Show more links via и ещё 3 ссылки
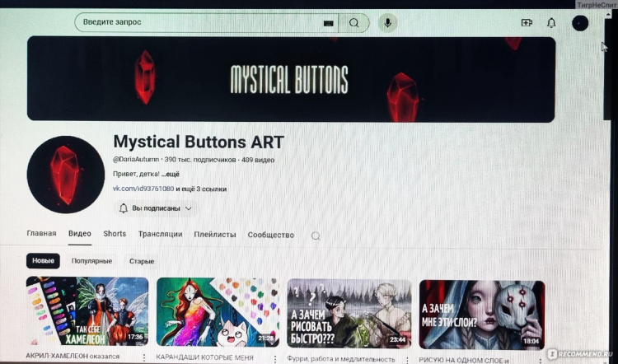618x364 pixels. tap(201, 189)
